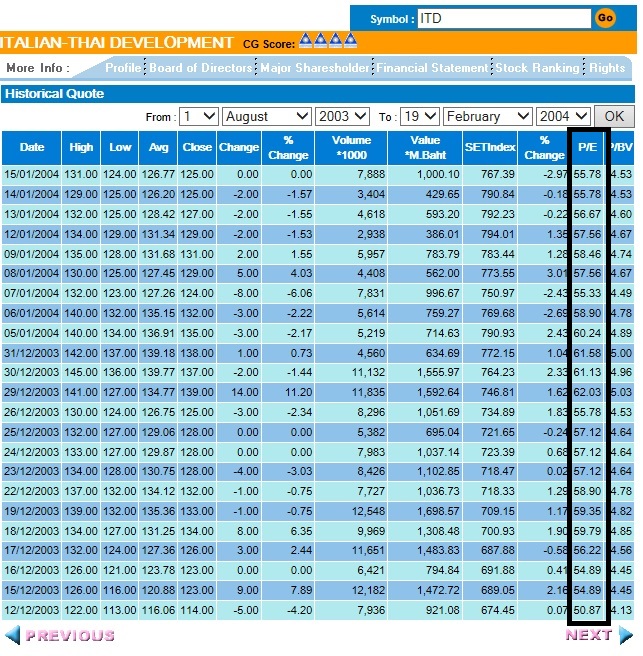
Task: Click the date cell 25/12/2003
Action: pos(31,432)
